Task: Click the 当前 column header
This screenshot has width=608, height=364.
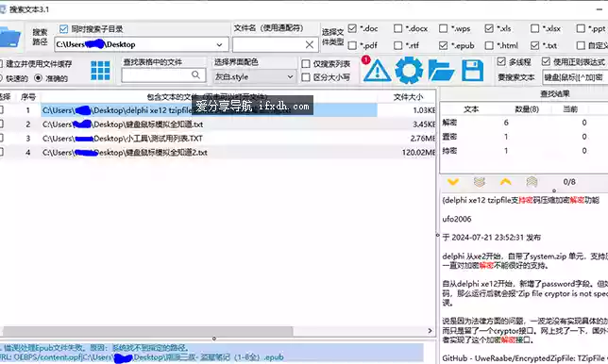Action: click(x=570, y=109)
